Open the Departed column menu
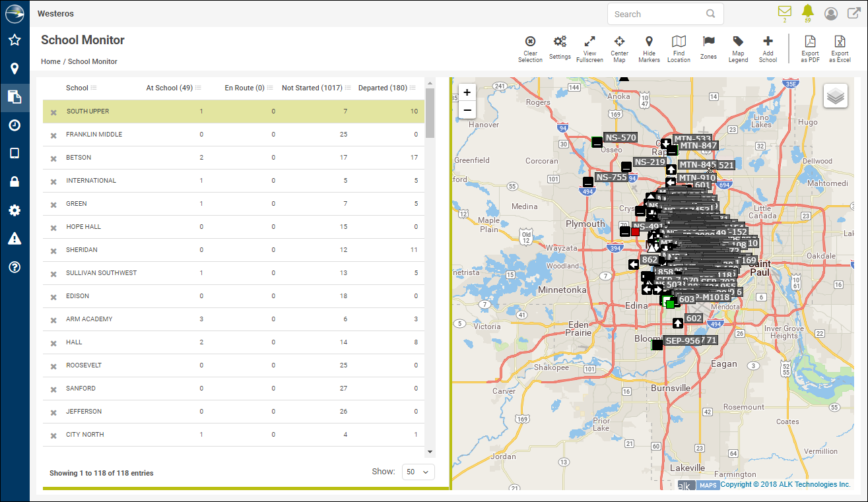This screenshot has width=868, height=502. point(413,88)
